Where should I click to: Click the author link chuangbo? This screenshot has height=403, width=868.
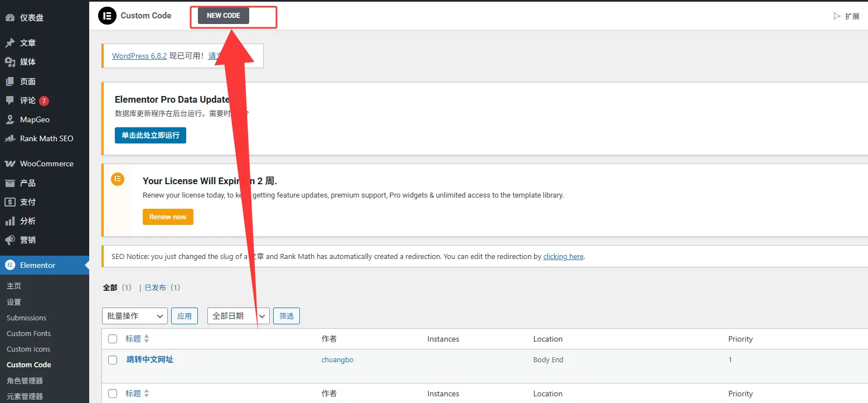point(337,360)
